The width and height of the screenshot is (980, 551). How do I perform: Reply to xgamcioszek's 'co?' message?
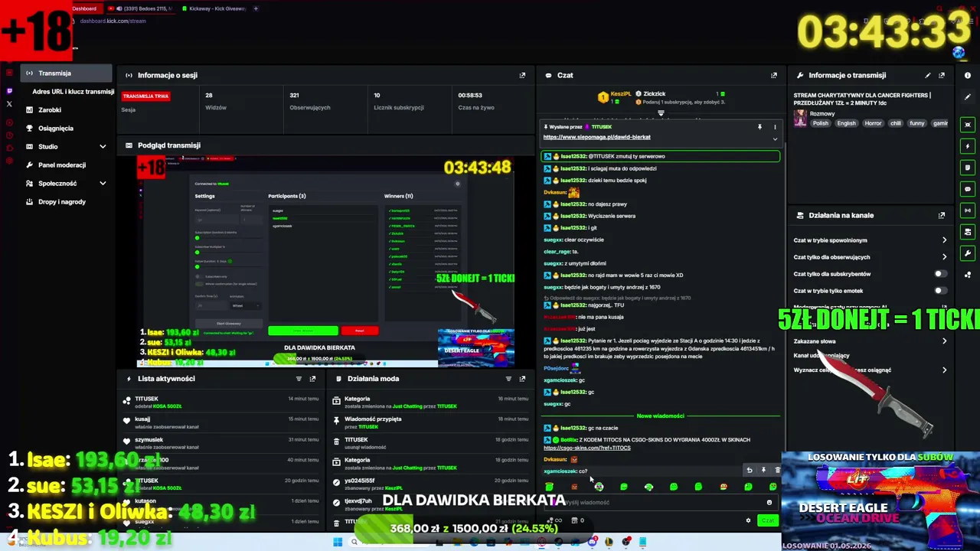pos(750,471)
